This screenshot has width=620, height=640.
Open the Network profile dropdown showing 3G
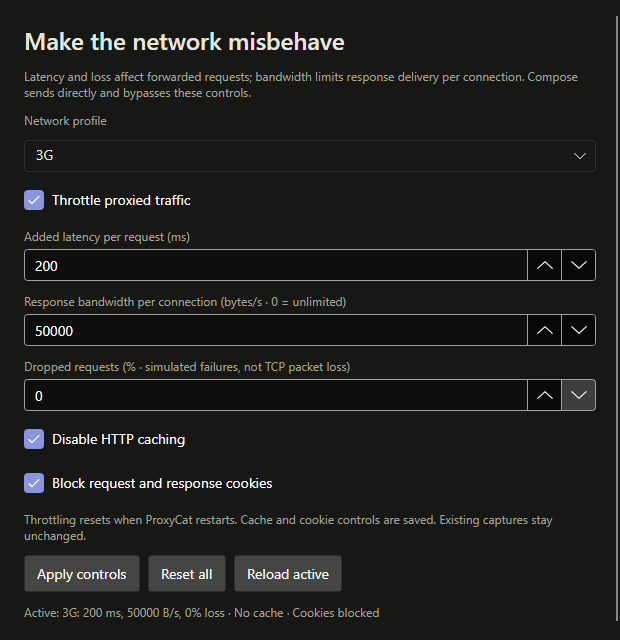[x=310, y=156]
